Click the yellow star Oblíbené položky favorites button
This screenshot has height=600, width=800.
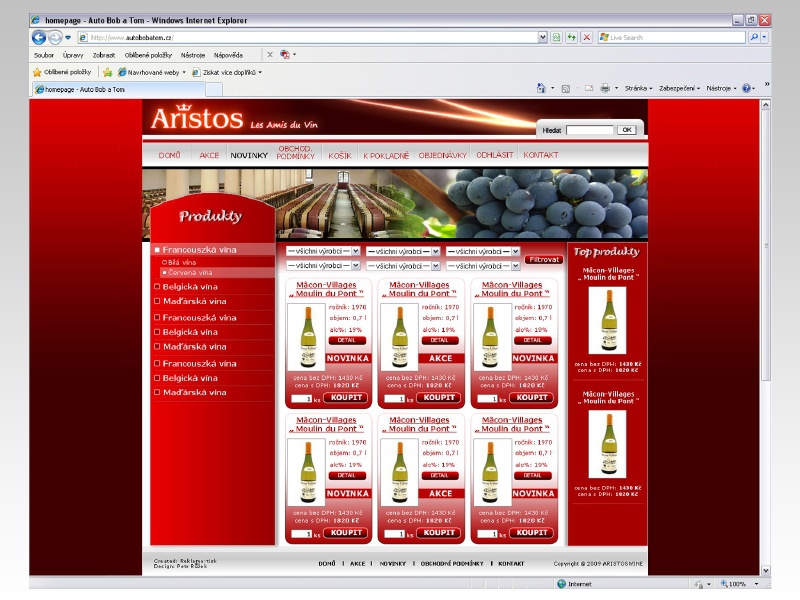pyautogui.click(x=62, y=72)
